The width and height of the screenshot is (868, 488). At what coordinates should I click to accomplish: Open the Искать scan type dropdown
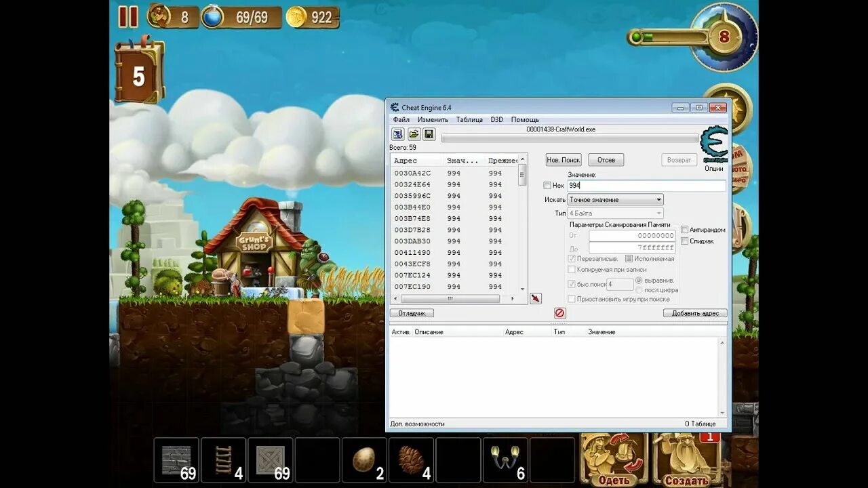616,200
